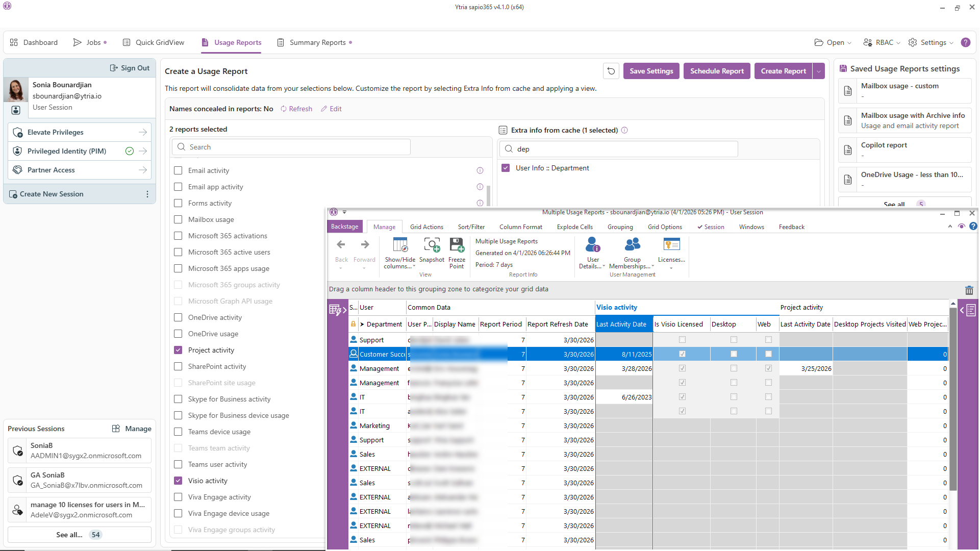Click the trash icon in grouping zone

click(969, 290)
